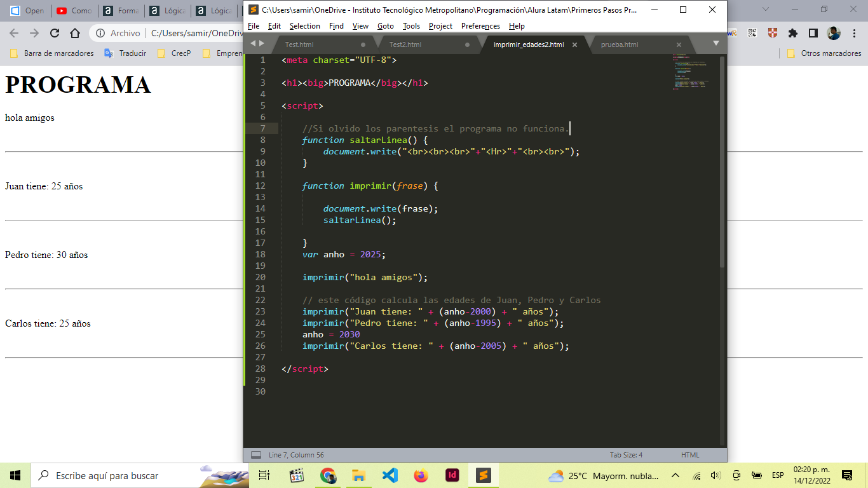Screen dimensions: 868x488
Task: Open the Chrome extensions puzzle menu
Action: pos(793,33)
